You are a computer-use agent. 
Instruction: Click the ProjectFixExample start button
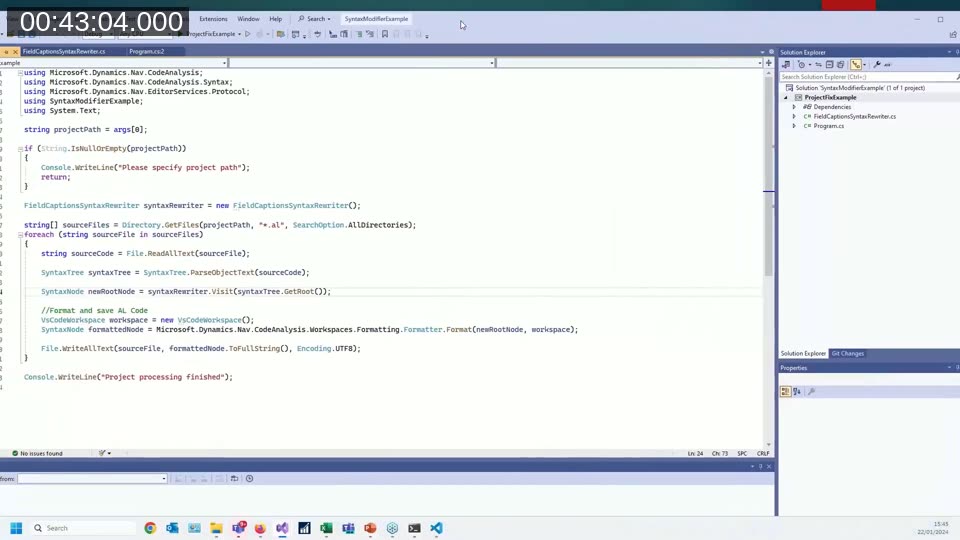pyautogui.click(x=208, y=34)
